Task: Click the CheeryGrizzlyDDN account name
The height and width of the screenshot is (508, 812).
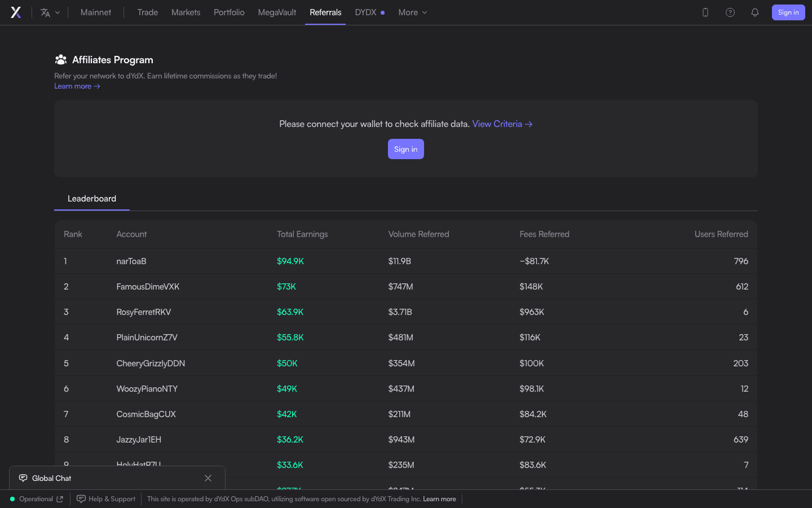Action: pyautogui.click(x=151, y=364)
